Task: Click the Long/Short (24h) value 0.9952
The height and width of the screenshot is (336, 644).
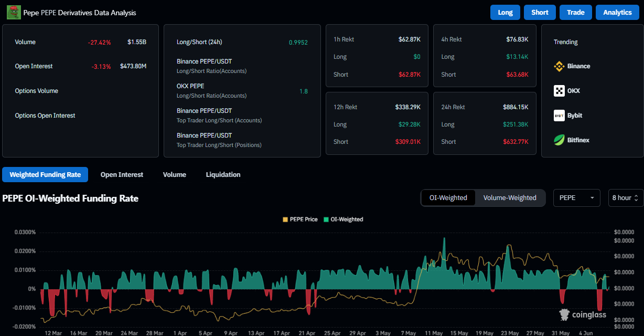Action: [x=298, y=42]
